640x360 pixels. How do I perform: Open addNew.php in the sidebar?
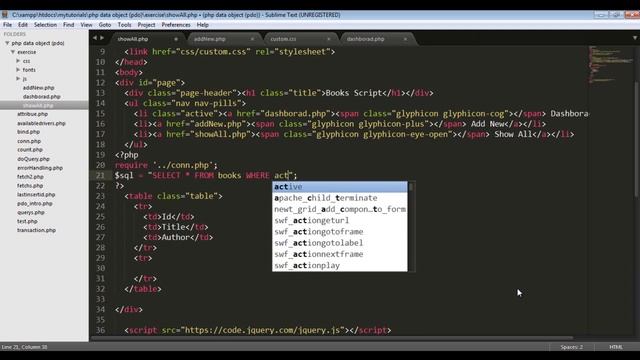[x=38, y=88]
